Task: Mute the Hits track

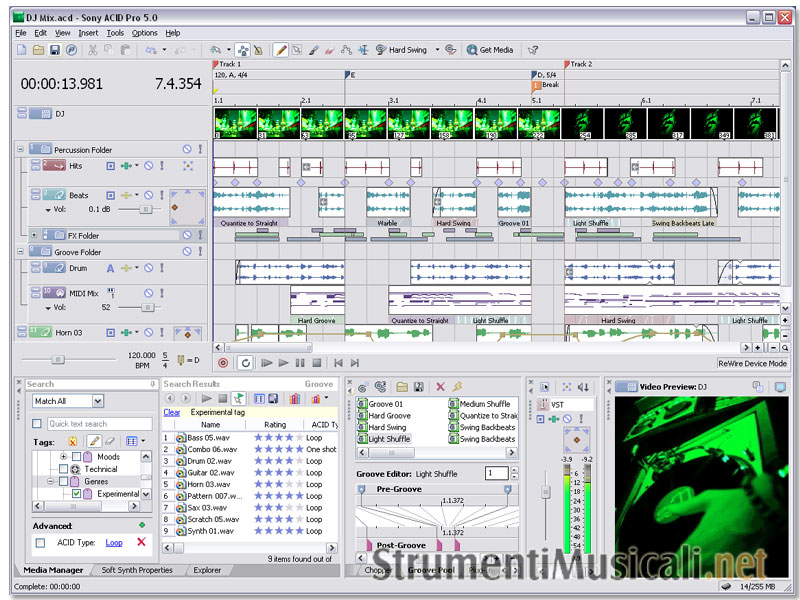Action: pyautogui.click(x=147, y=165)
